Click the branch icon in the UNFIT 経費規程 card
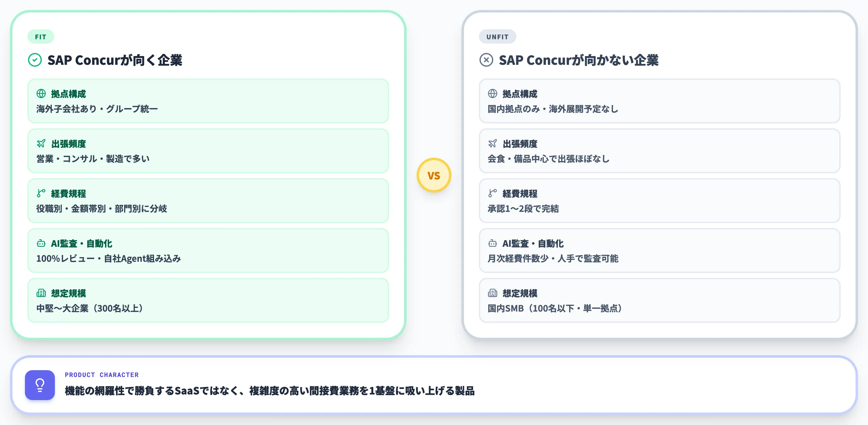Screen dimensions: 868x425 493,193
